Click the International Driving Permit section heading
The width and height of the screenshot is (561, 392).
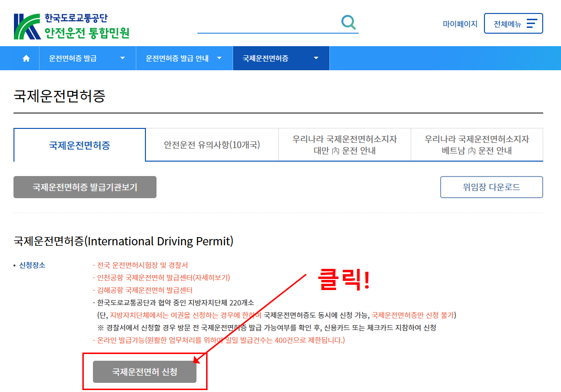tap(123, 241)
